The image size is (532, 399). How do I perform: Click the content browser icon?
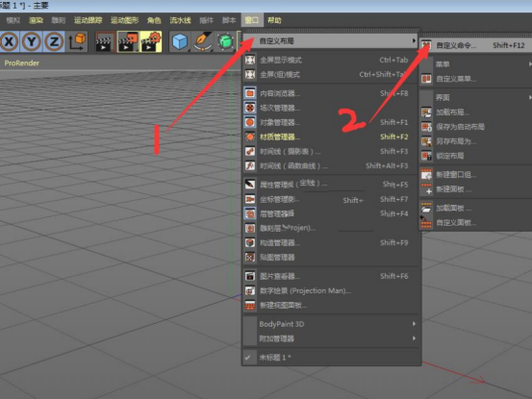point(250,93)
